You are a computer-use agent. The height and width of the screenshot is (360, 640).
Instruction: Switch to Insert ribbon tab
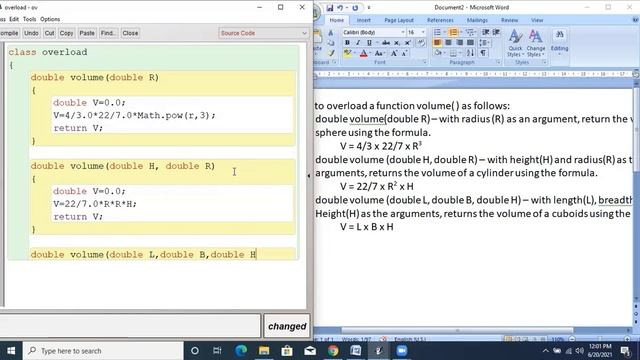[363, 20]
